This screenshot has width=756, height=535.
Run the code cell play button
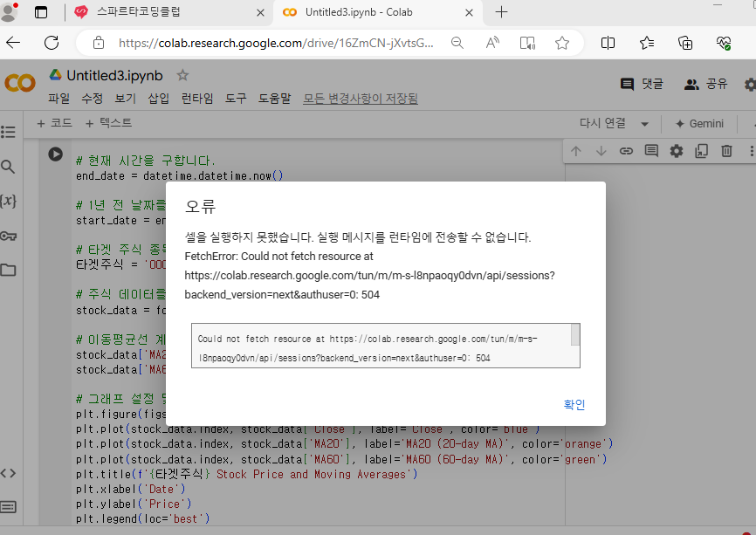(56, 154)
